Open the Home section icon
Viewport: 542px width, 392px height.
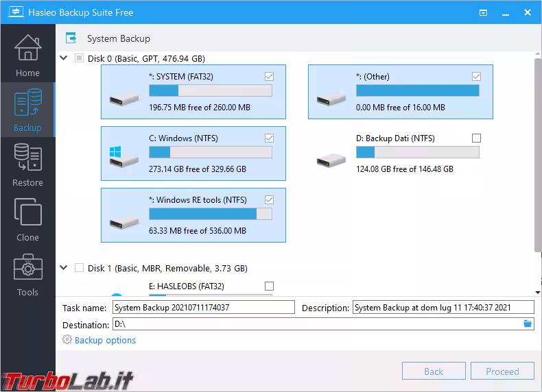(x=27, y=48)
